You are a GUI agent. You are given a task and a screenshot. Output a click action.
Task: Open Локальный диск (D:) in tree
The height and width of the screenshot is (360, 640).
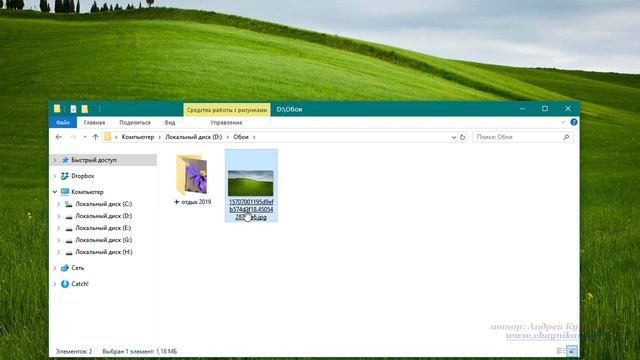point(104,216)
